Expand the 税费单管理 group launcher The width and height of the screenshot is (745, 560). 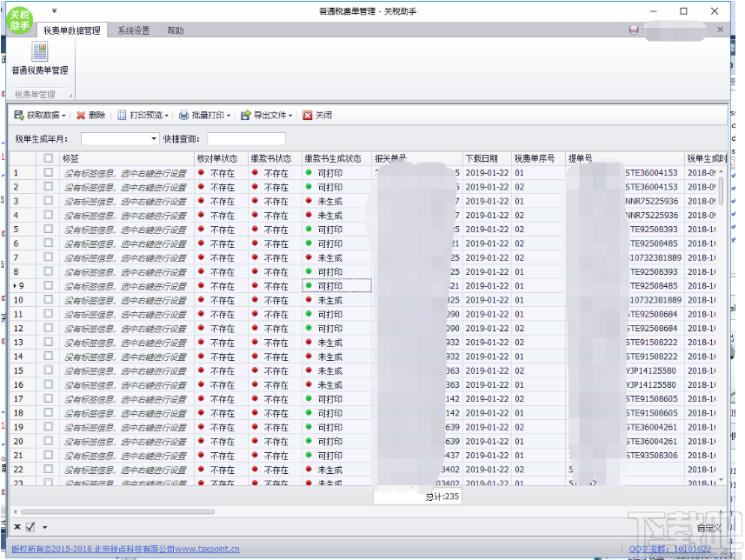[70, 95]
